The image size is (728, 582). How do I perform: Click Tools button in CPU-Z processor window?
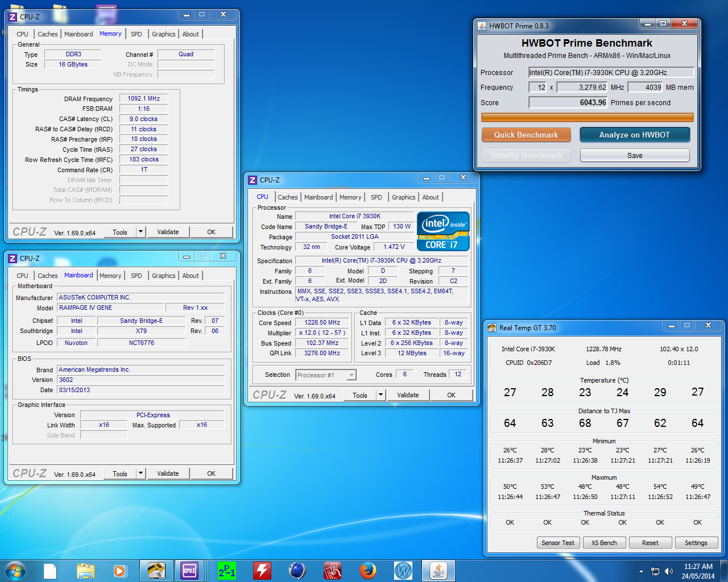[360, 395]
